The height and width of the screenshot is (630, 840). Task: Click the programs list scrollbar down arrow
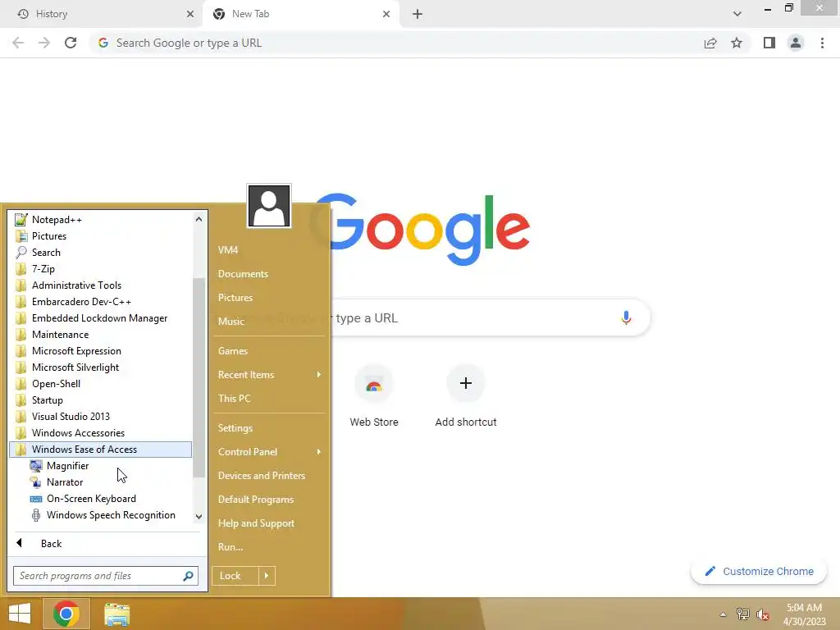coord(199,517)
